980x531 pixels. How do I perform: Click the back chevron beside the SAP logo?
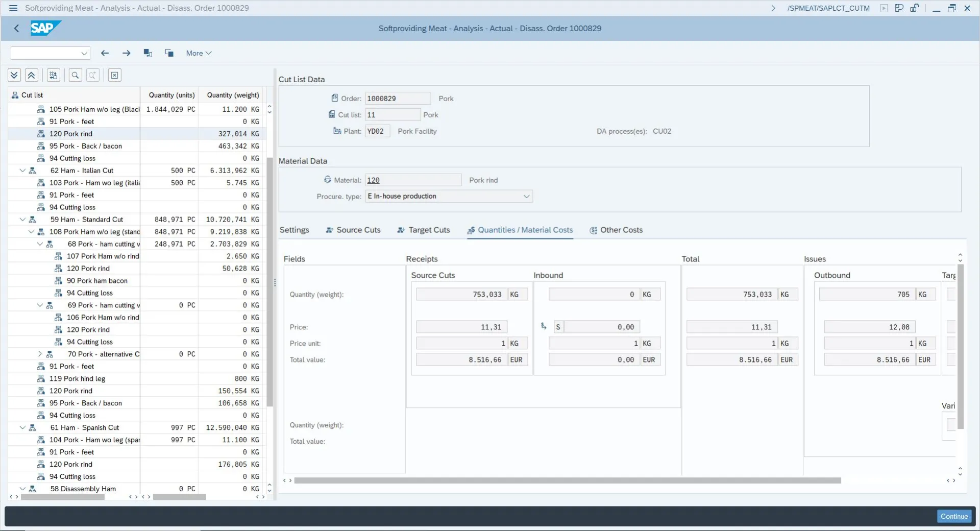pyautogui.click(x=16, y=29)
